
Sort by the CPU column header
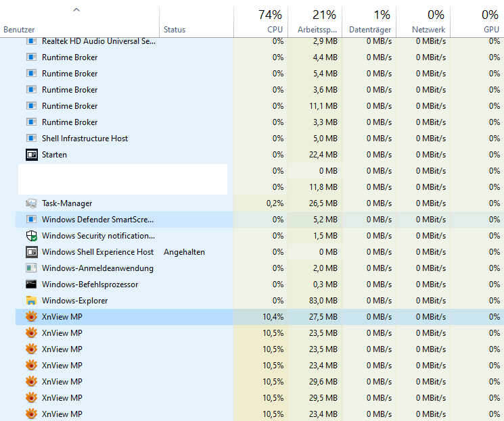pos(260,22)
